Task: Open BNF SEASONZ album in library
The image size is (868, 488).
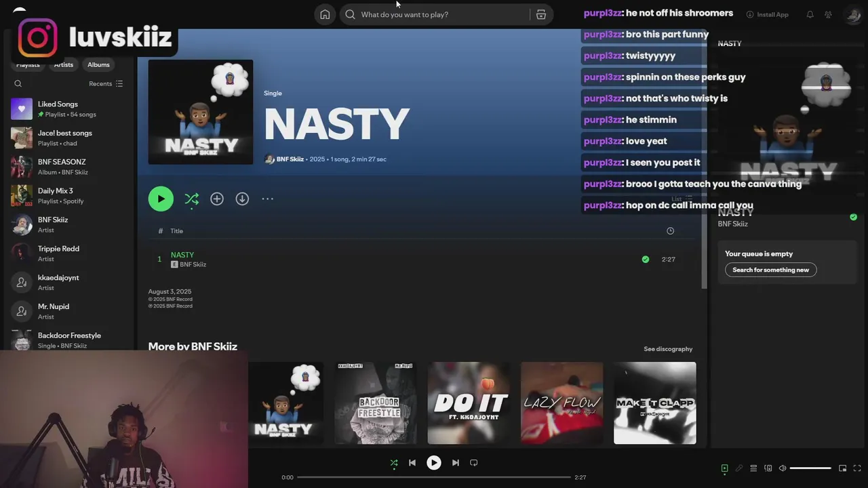Action: click(x=68, y=167)
